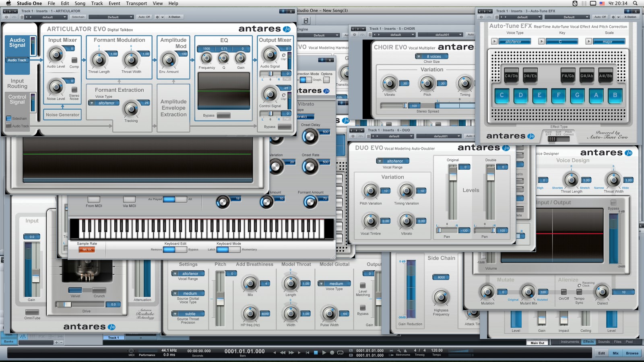Toggle the C# /Db note key in Auto-Tune EFX
The image size is (644, 362).
[511, 76]
